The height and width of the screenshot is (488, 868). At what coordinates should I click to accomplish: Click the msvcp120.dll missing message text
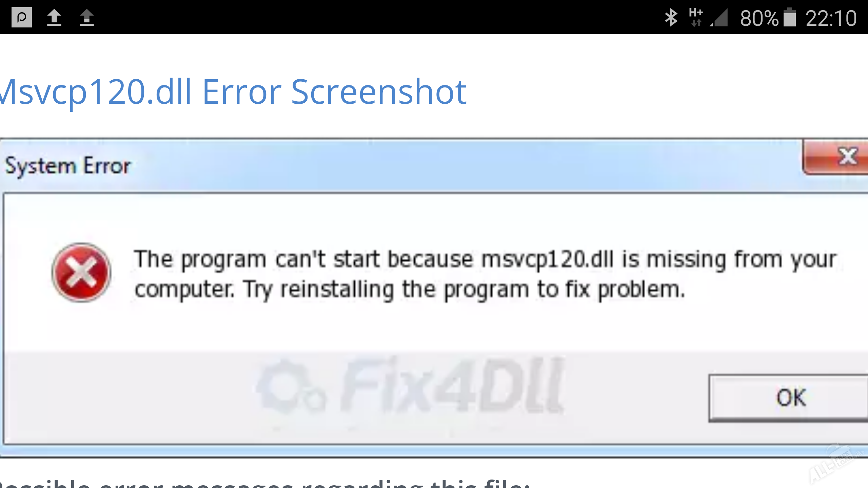486,260
